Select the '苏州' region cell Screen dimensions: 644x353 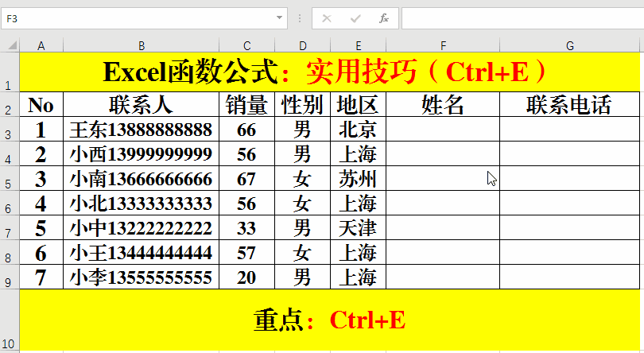coord(358,178)
